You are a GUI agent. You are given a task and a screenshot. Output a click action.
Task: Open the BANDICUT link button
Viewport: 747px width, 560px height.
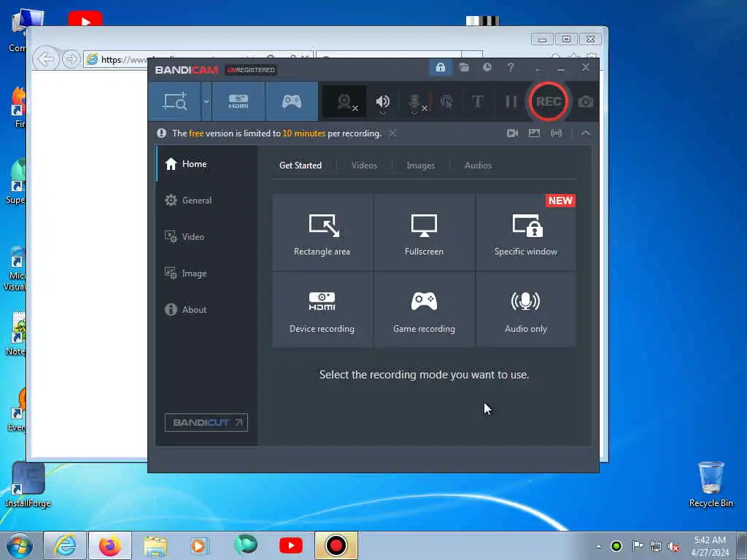[206, 422]
